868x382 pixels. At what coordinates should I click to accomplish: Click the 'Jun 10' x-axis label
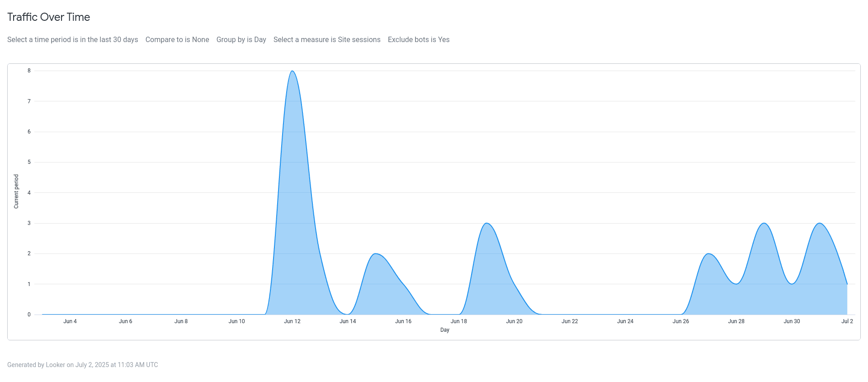[x=236, y=321]
